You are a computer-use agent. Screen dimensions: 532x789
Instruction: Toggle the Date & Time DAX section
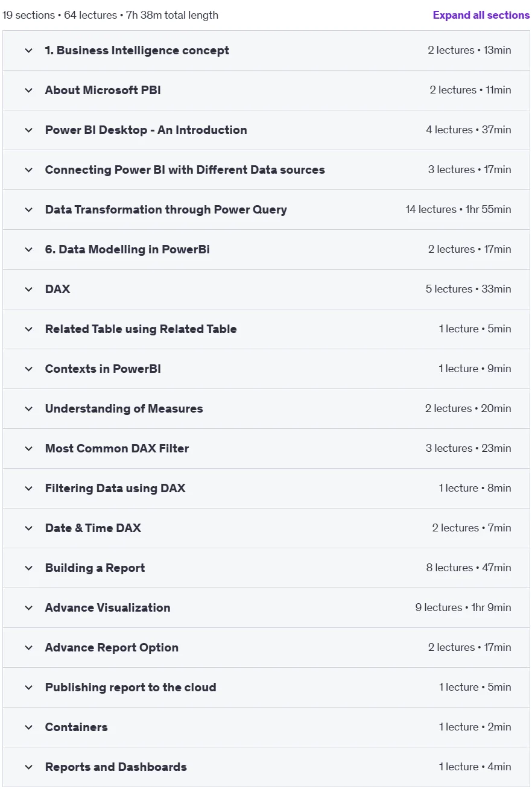[x=266, y=528]
